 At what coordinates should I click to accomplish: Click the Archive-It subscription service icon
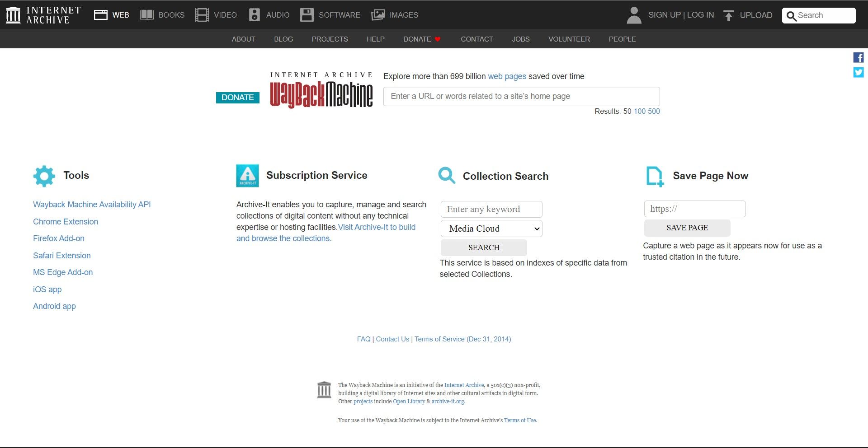tap(247, 176)
